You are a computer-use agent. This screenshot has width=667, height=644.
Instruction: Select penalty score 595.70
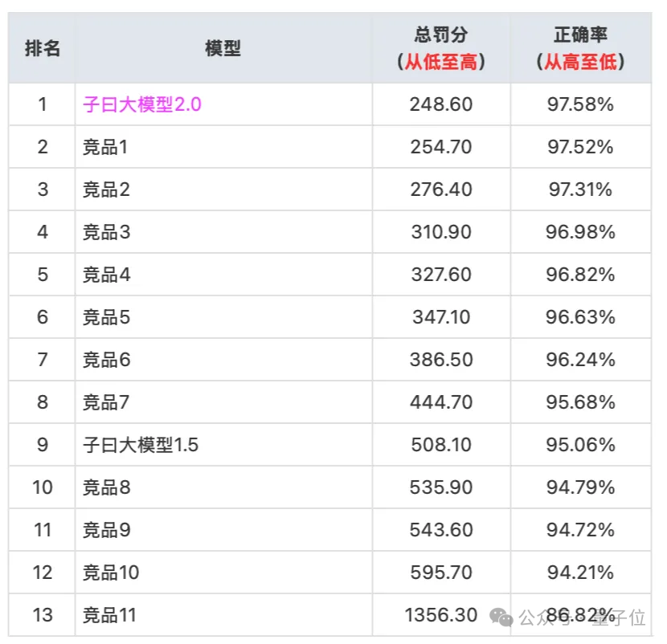(x=441, y=573)
